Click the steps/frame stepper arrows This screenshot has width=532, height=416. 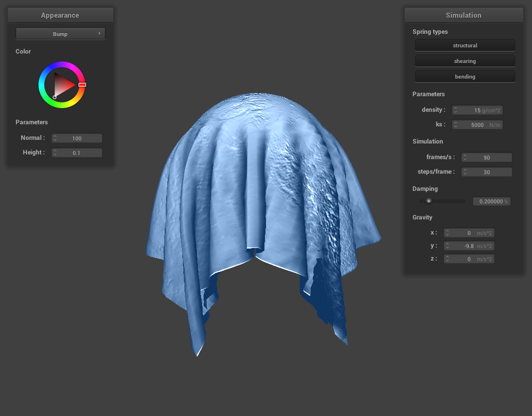pyautogui.click(x=465, y=172)
